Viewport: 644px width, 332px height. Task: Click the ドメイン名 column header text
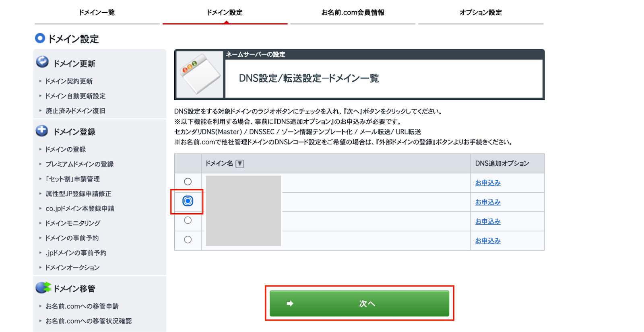coord(219,163)
